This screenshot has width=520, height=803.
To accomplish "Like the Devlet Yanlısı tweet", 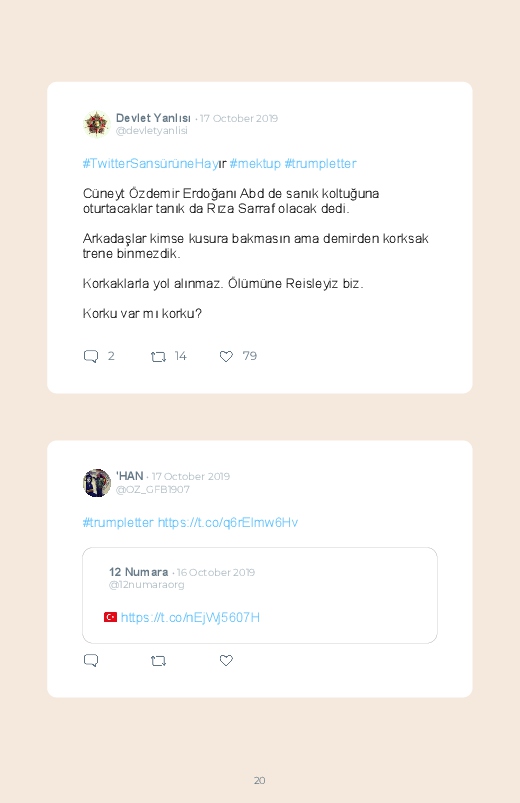I will [226, 356].
